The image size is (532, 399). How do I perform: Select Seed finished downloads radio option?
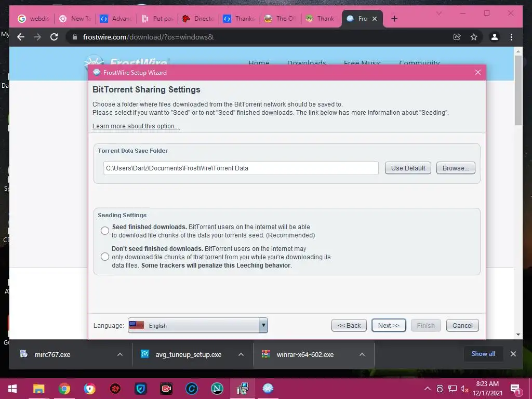click(x=105, y=231)
